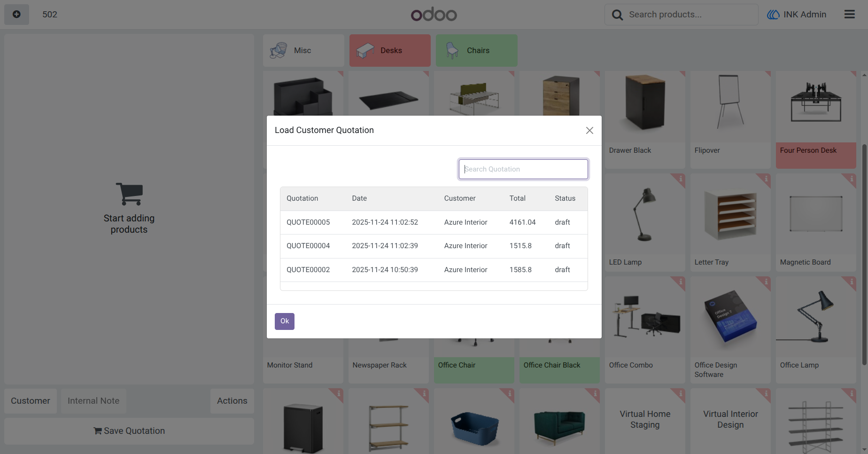Open info icon on Virtual Home Staging
Viewport: 868px width, 454px height.
(681, 393)
